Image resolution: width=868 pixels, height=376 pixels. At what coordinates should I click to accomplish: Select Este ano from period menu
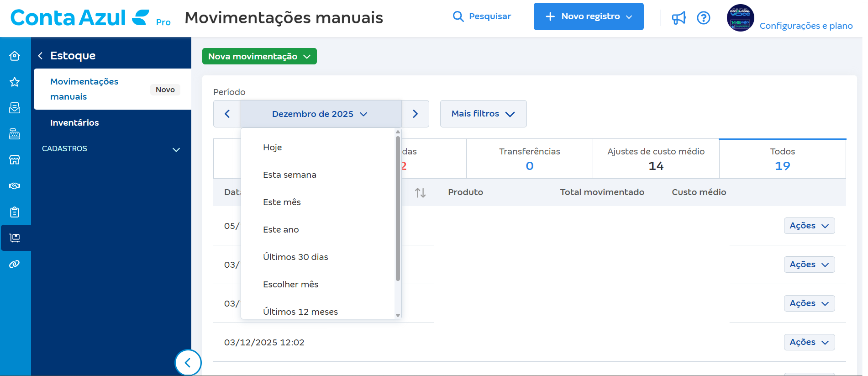pos(318,229)
